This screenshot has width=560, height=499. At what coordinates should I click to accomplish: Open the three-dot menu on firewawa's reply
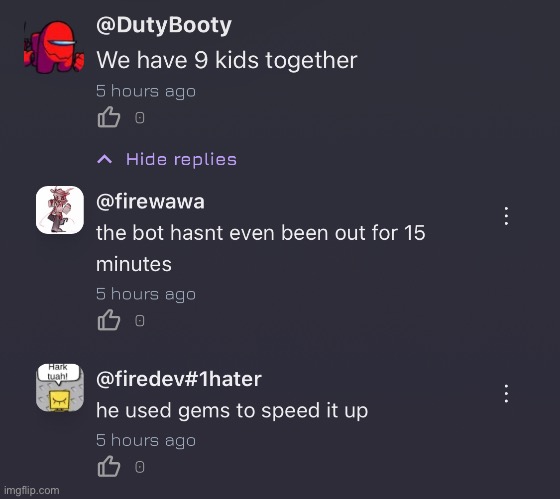pyautogui.click(x=506, y=216)
